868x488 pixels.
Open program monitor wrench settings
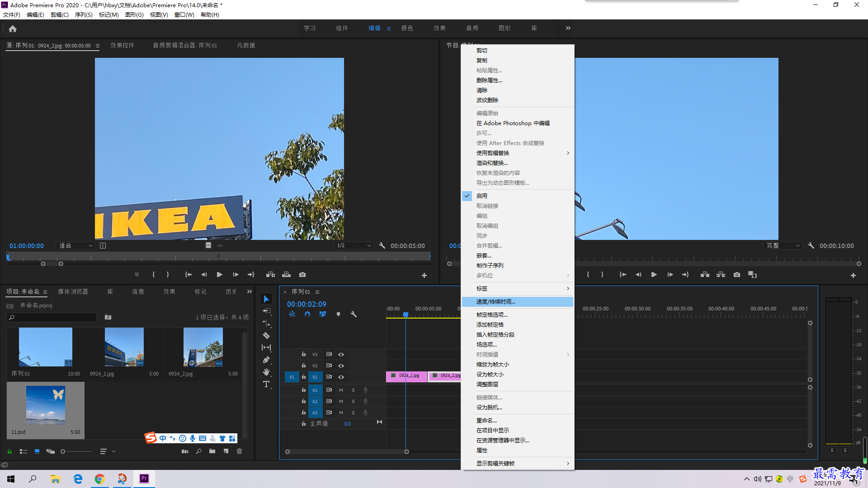click(x=811, y=245)
